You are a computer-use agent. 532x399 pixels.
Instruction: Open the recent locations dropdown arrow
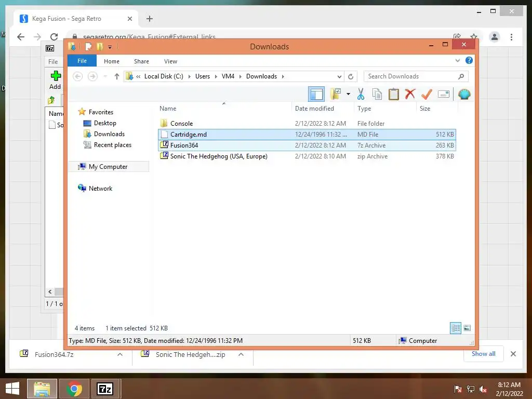coord(105,76)
